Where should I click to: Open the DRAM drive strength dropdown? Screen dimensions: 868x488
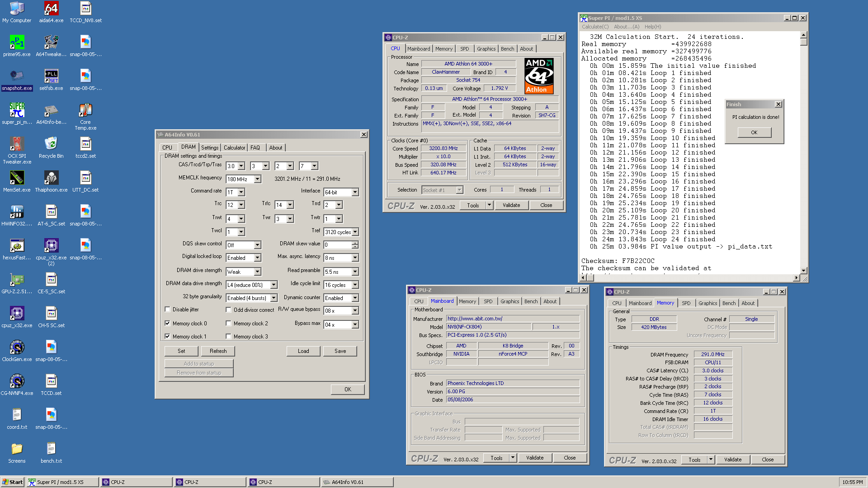pos(257,272)
